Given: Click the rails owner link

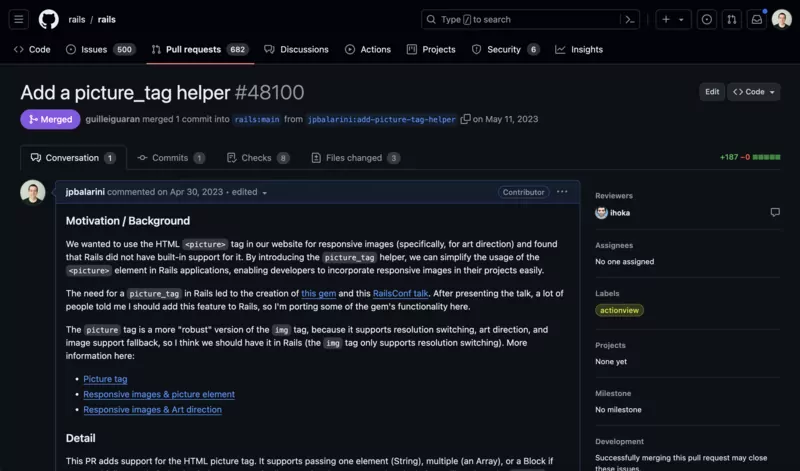Looking at the screenshot, I should point(77,19).
